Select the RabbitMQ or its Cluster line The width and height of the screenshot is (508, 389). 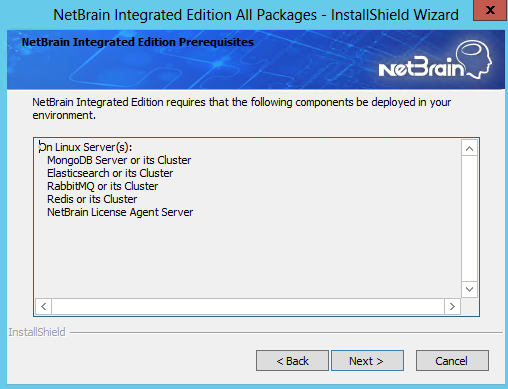102,186
